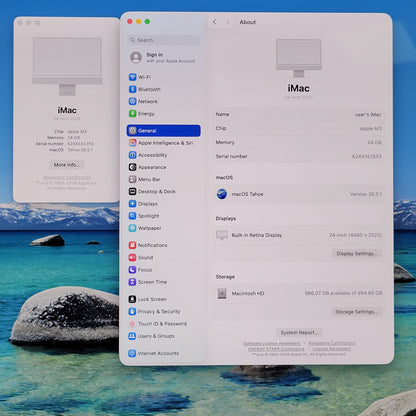
Task: Open System Report button
Action: (x=299, y=332)
